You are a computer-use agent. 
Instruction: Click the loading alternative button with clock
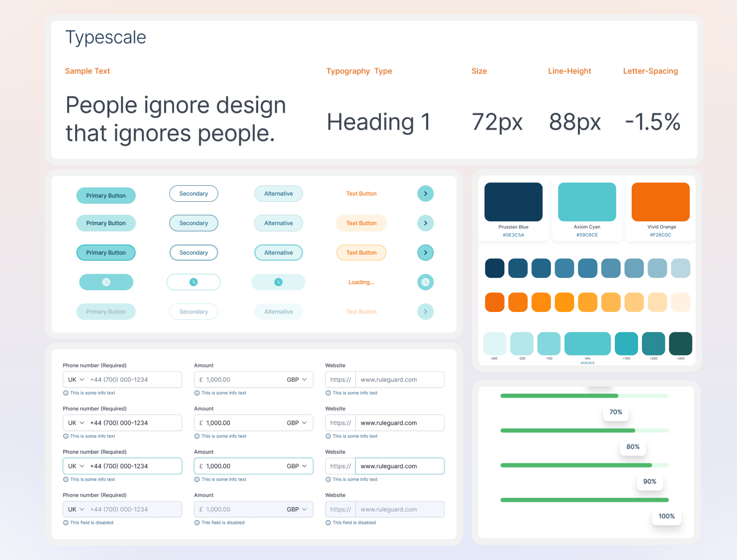click(278, 282)
